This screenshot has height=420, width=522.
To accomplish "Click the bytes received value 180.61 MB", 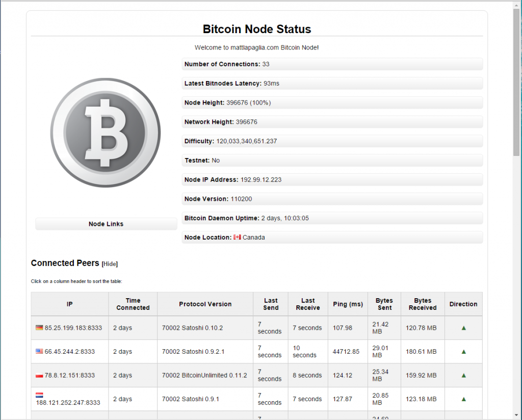I will point(421,351).
